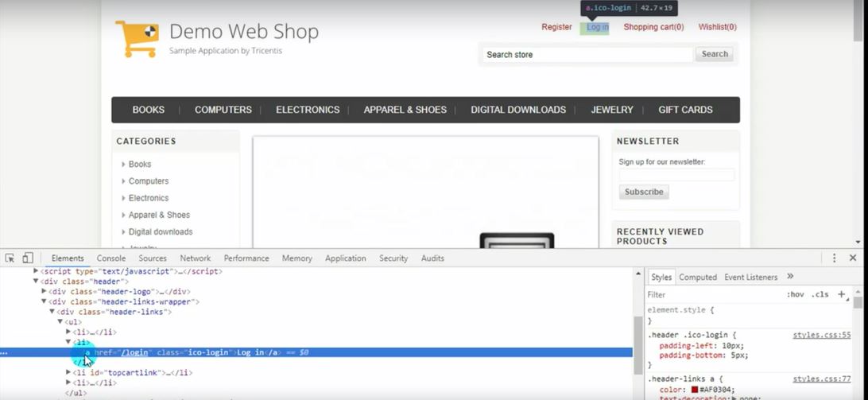Show more Styles pane tabs chevron

(790, 277)
